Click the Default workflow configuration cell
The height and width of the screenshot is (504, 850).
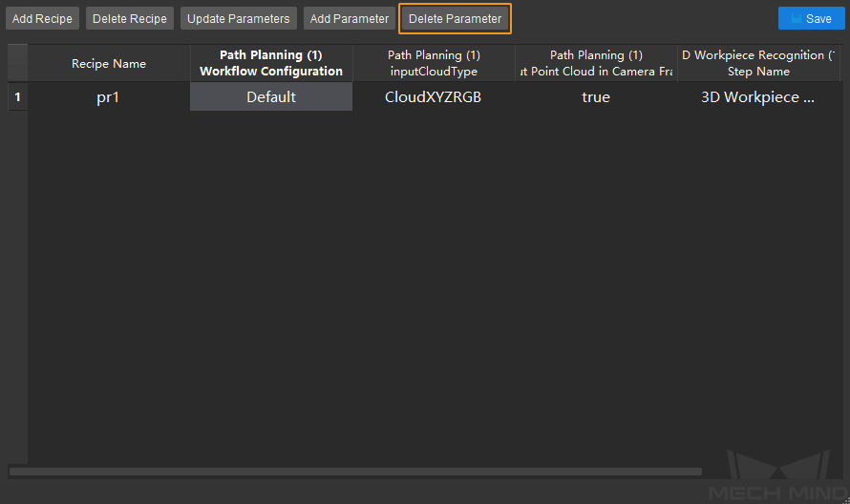[271, 97]
